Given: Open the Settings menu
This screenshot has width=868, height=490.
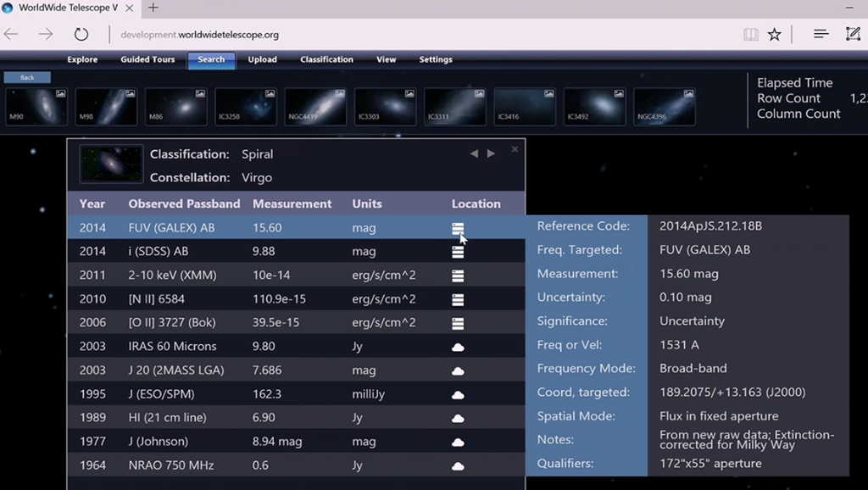Looking at the screenshot, I should (x=436, y=59).
